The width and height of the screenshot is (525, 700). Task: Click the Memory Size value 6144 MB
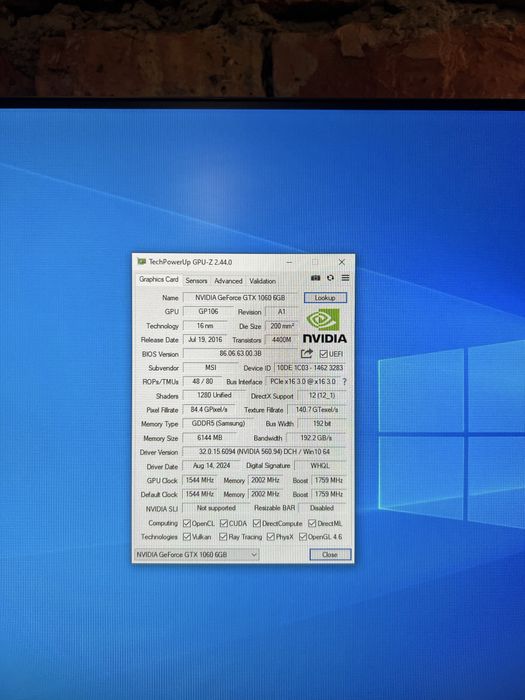coord(209,438)
